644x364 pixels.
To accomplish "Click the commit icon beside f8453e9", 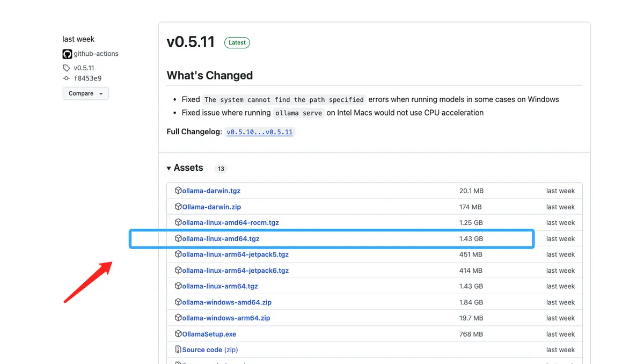I will tap(67, 78).
